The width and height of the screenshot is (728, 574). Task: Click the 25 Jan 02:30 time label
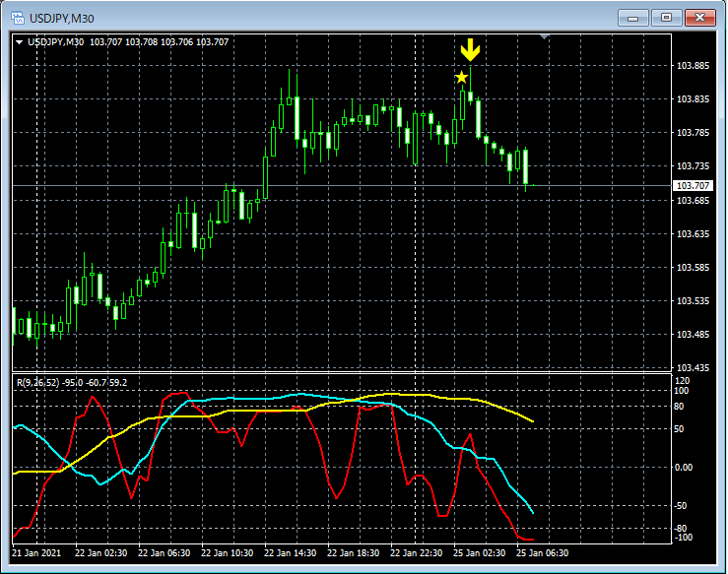click(480, 553)
